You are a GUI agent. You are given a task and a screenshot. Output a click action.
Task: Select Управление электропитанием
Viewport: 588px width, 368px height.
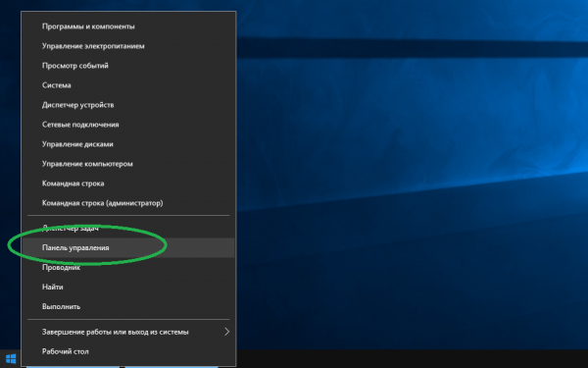click(x=128, y=46)
